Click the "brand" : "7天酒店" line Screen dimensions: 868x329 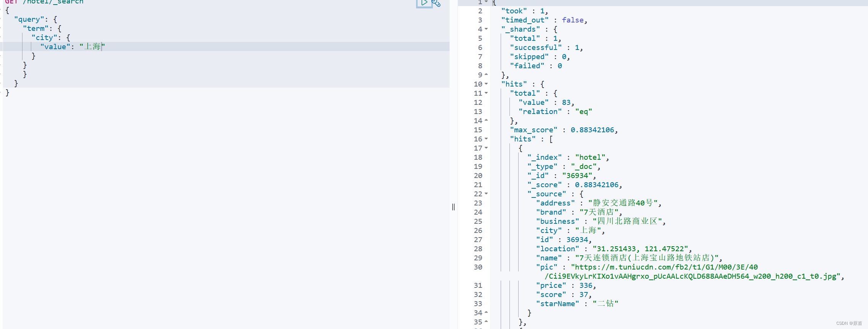pos(579,212)
